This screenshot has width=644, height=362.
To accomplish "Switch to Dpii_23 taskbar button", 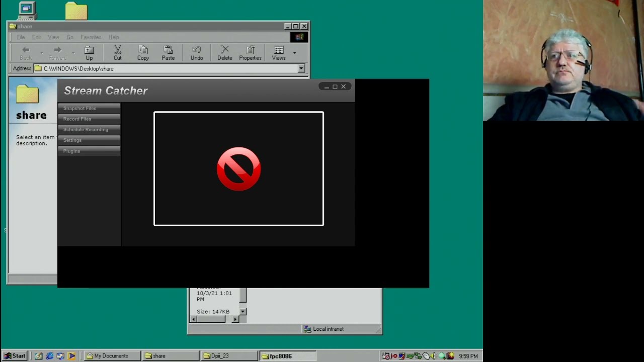I will (x=228, y=356).
